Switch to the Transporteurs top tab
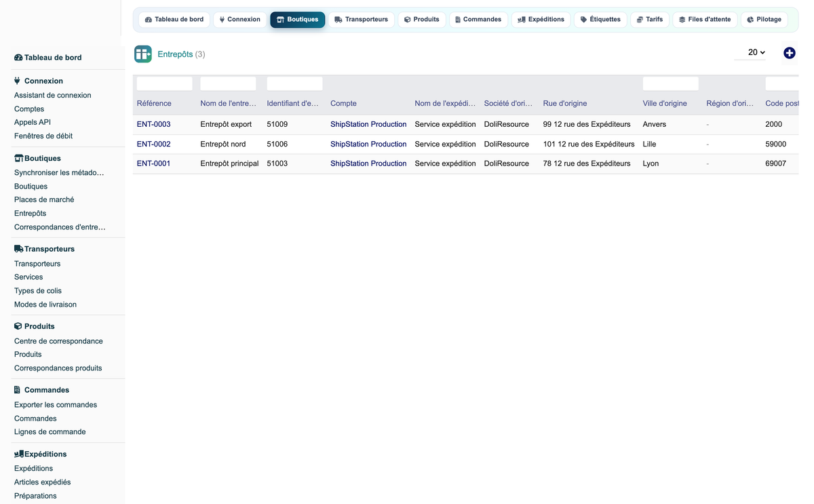The image size is (814, 504). (362, 20)
